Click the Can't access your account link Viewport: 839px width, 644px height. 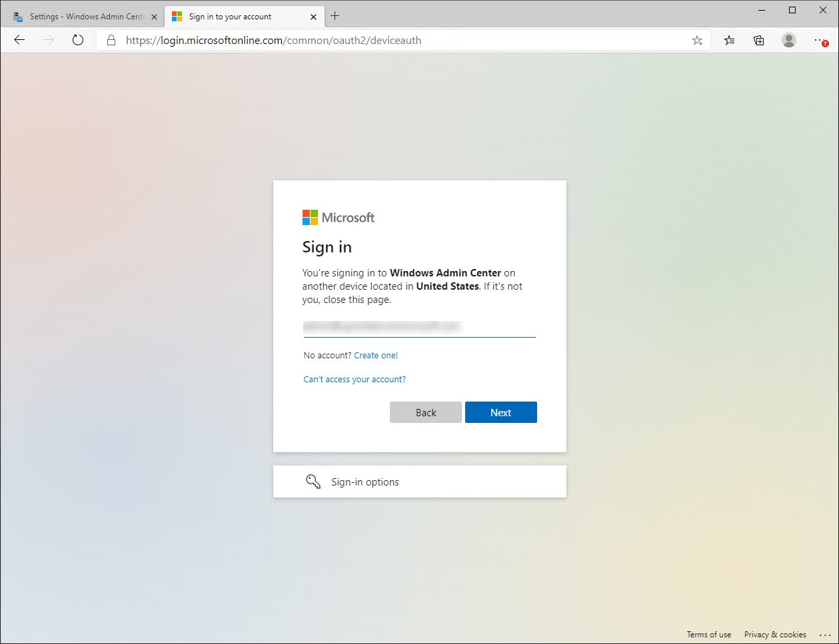click(x=354, y=379)
